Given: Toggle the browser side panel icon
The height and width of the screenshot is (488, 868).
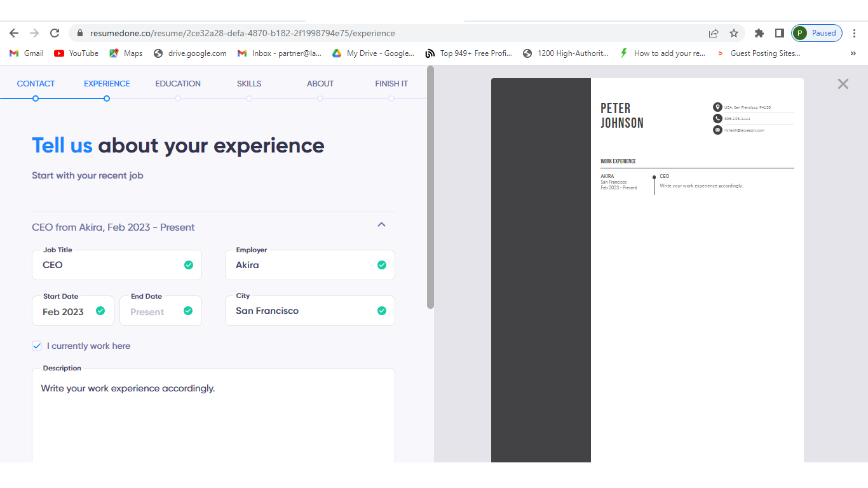Looking at the screenshot, I should (x=779, y=33).
